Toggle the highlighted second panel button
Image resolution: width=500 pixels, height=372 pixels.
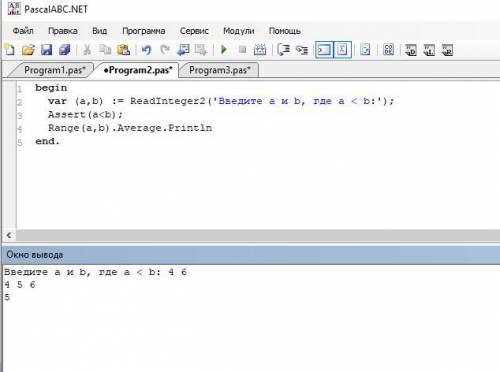coord(342,50)
